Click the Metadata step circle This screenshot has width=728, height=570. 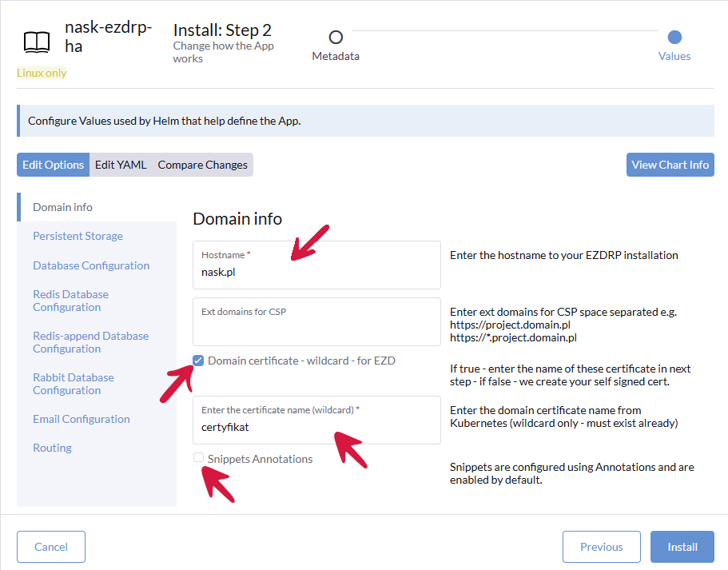(x=336, y=38)
